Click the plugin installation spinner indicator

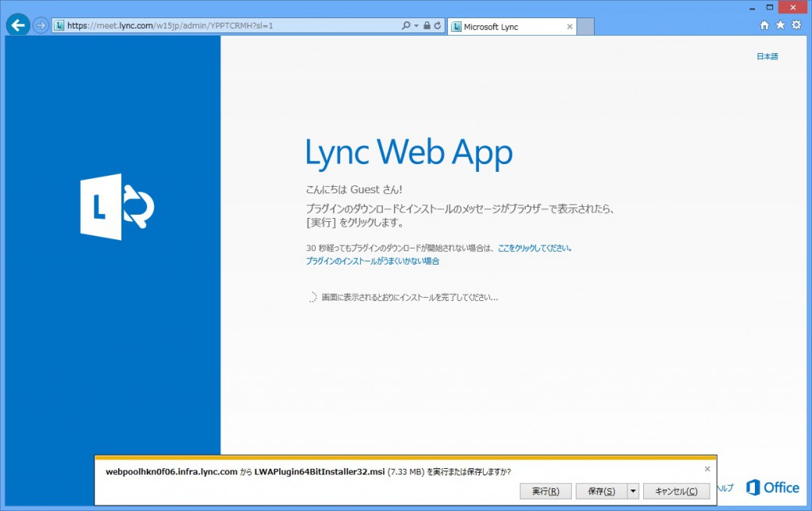(x=313, y=297)
